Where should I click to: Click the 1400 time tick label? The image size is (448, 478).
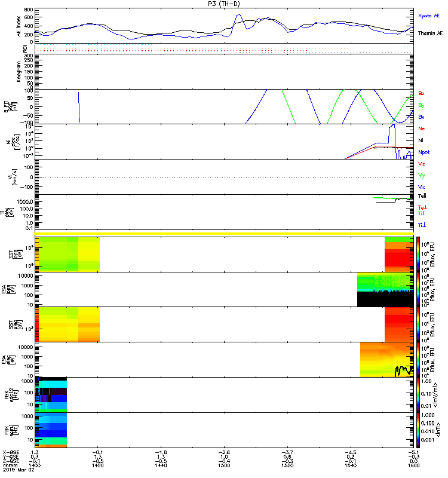pyautogui.click(x=35, y=465)
